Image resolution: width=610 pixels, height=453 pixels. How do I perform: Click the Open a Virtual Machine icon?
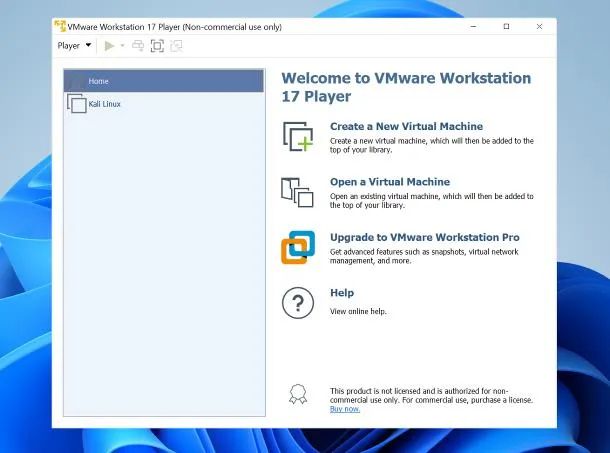point(297,192)
